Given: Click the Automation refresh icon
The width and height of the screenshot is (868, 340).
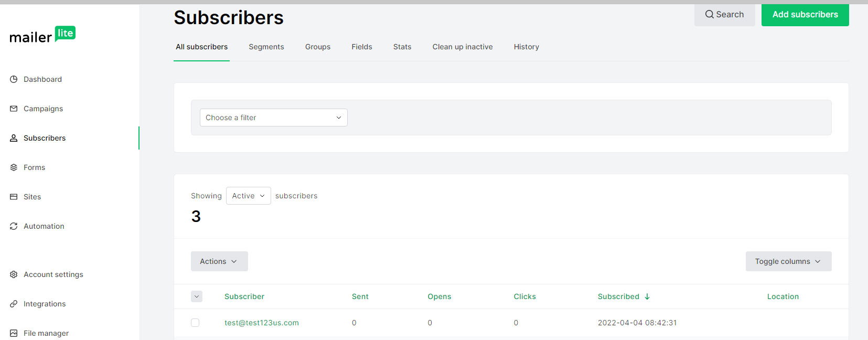Looking at the screenshot, I should [14, 226].
